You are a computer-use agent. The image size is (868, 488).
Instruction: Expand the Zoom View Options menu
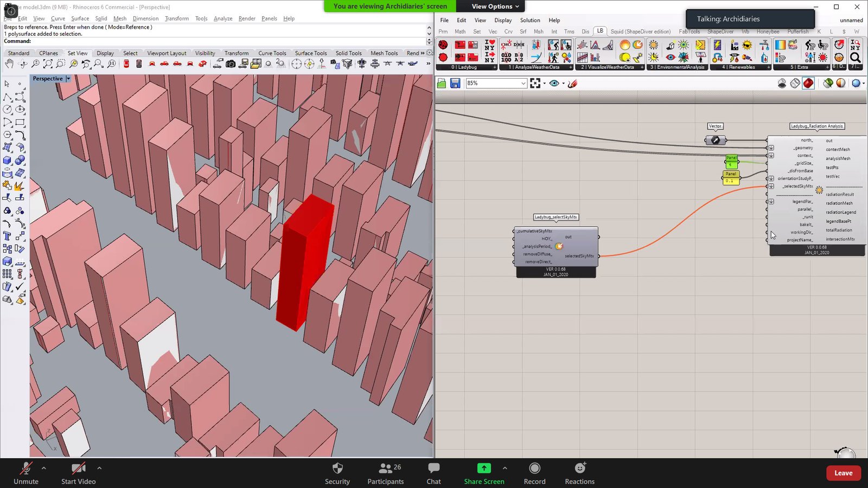pos(495,7)
